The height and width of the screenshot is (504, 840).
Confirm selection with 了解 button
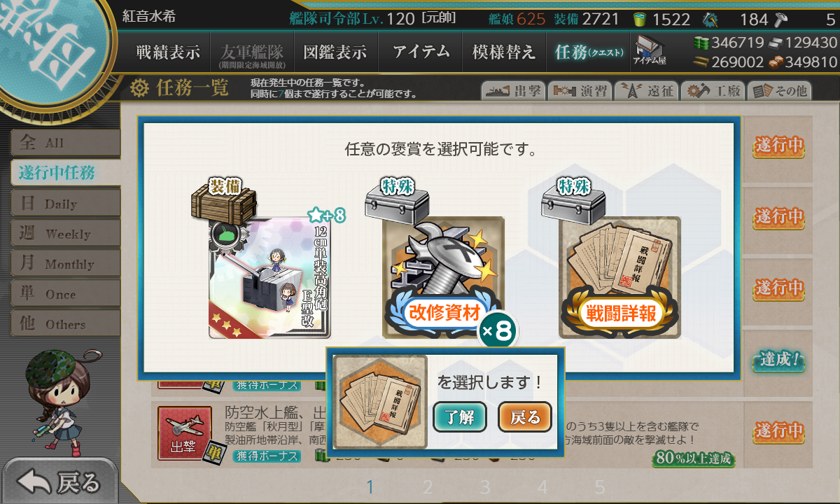point(460,418)
